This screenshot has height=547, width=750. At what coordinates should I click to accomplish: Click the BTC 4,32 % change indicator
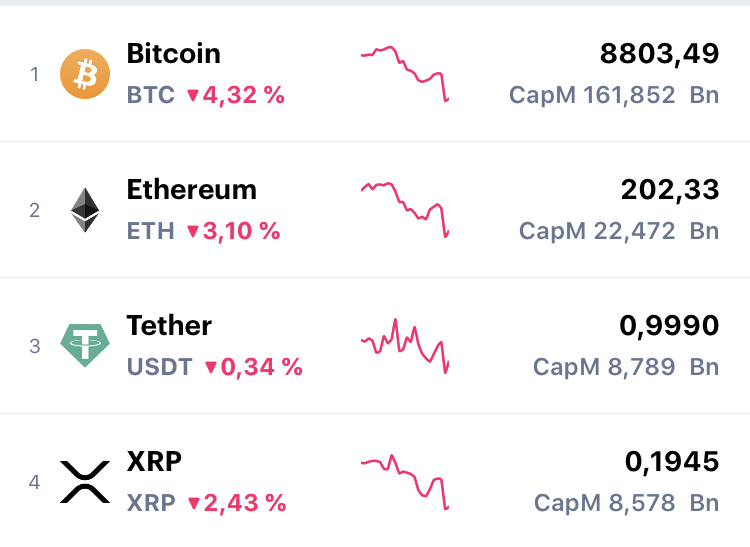pos(235,96)
